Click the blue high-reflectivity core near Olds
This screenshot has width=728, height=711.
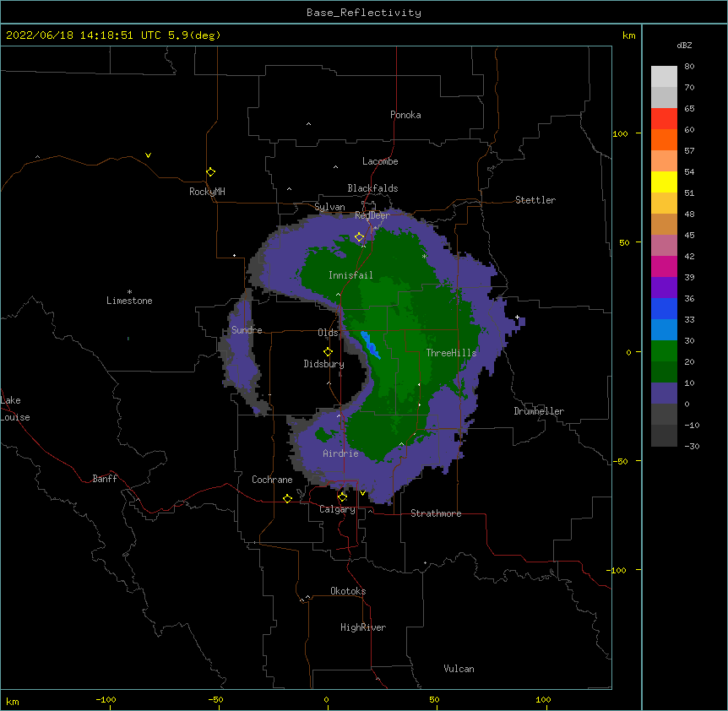pos(371,345)
